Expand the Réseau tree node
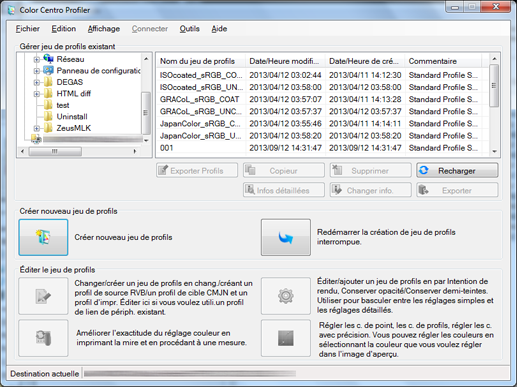Image resolution: width=517 pixels, height=387 pixels. [x=37, y=60]
